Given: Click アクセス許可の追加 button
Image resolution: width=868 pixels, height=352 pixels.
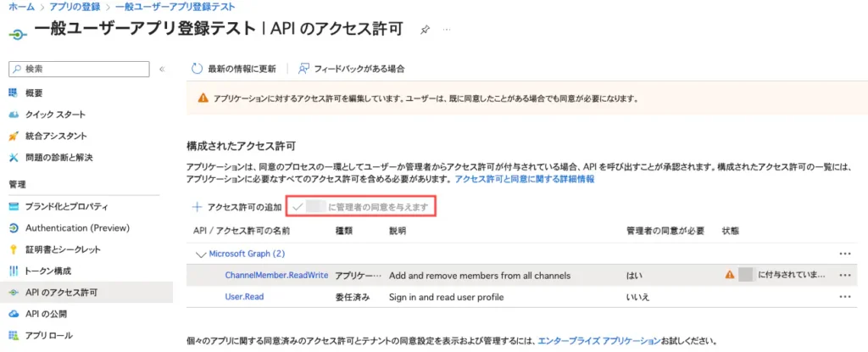Looking at the screenshot, I should click(x=244, y=207).
